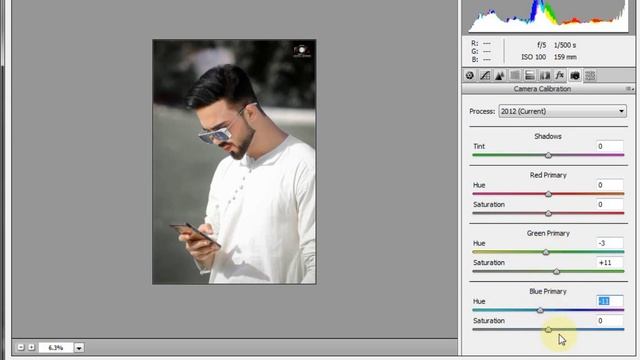The image size is (640, 360).
Task: Open the Effects fx panel icon
Action: [560, 76]
